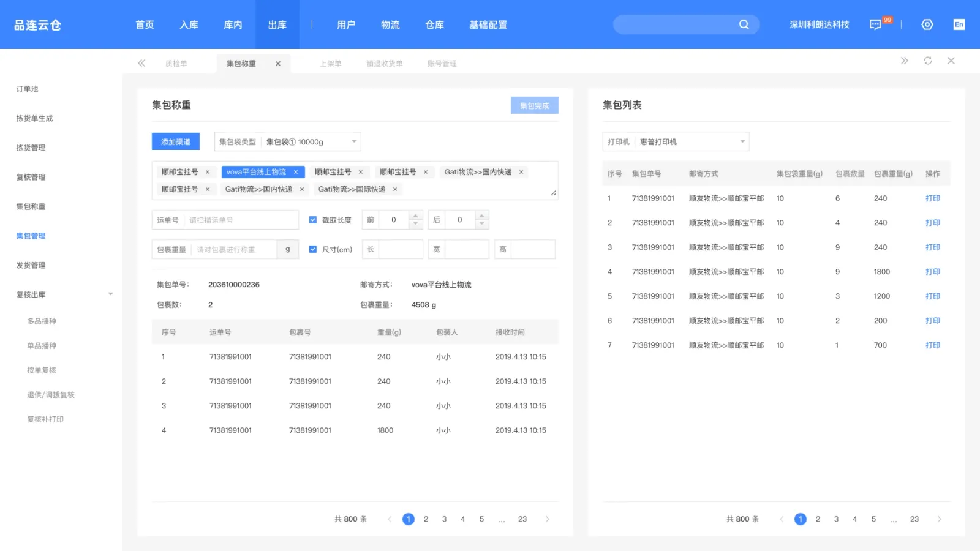Go to next page in 集包列表
The image size is (980, 551).
pyautogui.click(x=940, y=519)
